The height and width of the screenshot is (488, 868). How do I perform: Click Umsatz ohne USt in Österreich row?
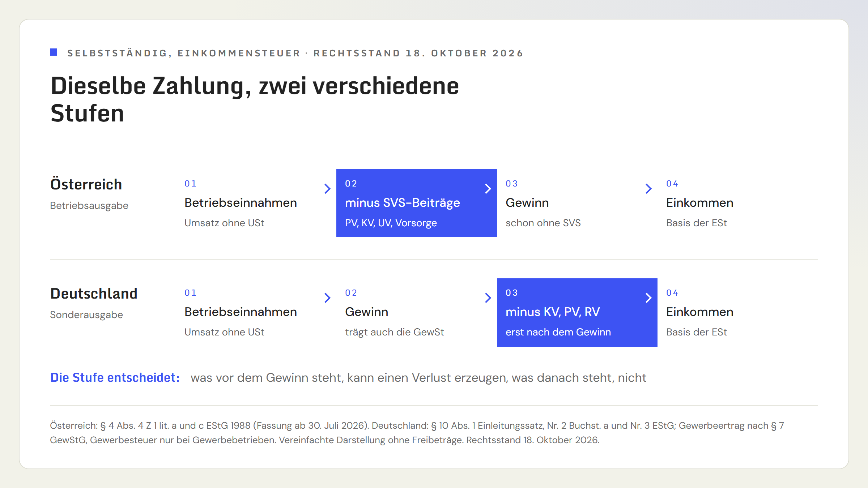tap(224, 223)
